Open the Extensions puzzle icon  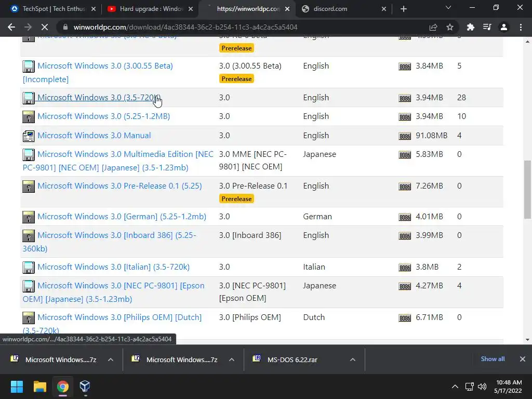471,27
